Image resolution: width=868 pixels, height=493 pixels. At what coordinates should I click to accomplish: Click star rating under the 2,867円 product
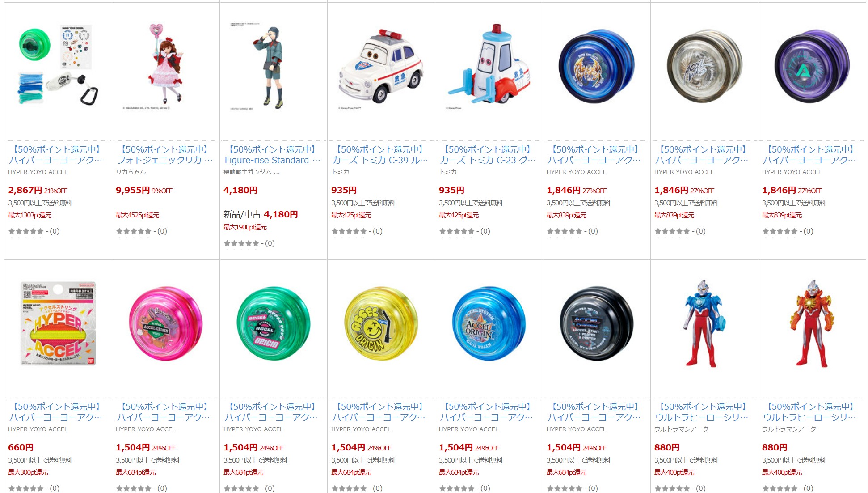click(x=26, y=231)
